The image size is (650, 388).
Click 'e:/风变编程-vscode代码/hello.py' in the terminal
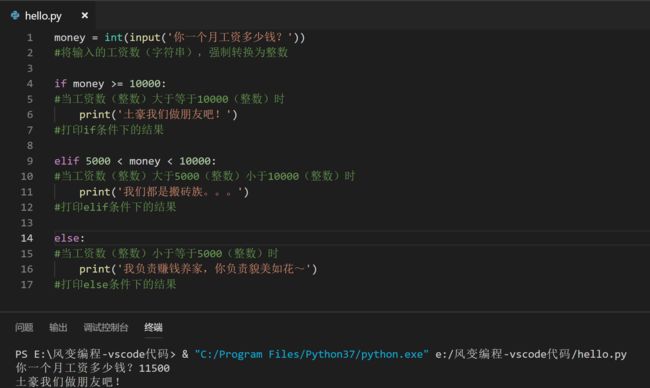point(531,354)
